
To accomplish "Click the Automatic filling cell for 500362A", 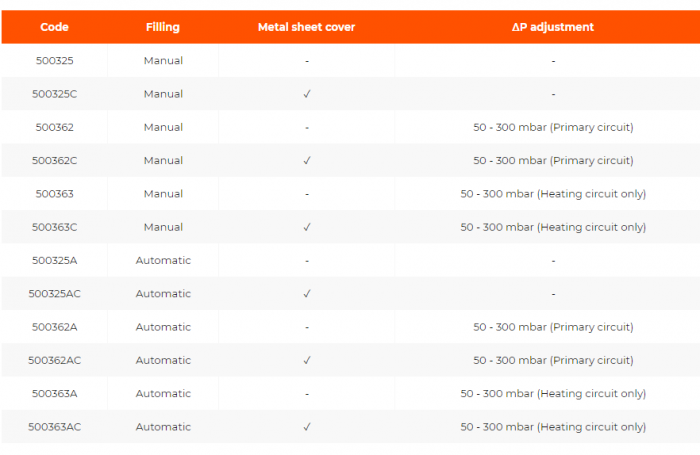I will pos(163,327).
